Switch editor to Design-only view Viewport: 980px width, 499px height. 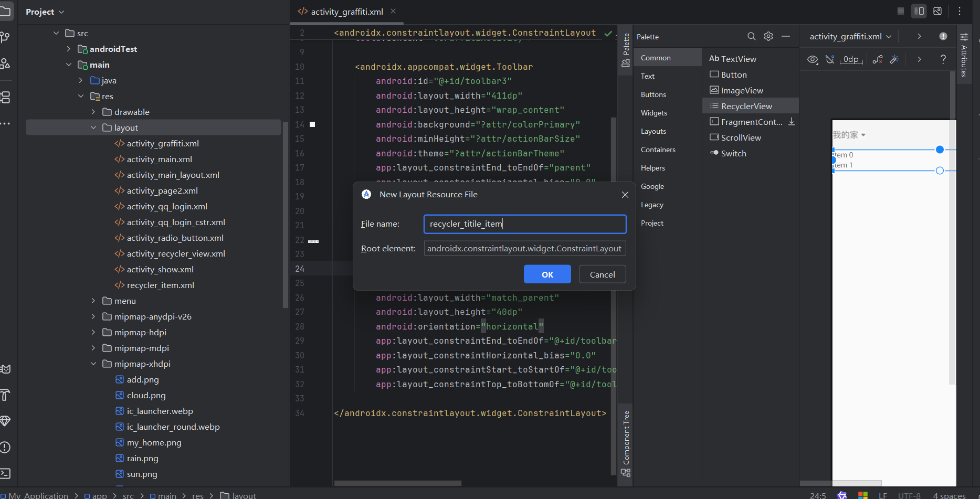pos(937,11)
